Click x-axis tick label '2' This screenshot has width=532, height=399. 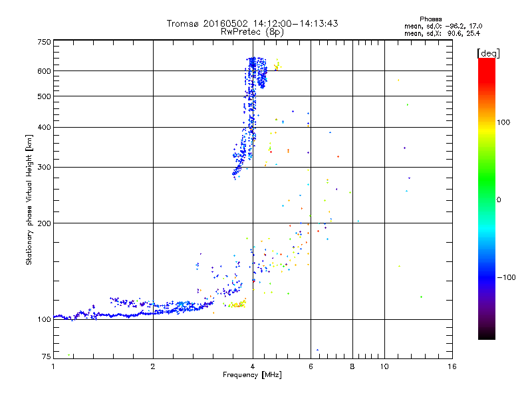(x=153, y=366)
